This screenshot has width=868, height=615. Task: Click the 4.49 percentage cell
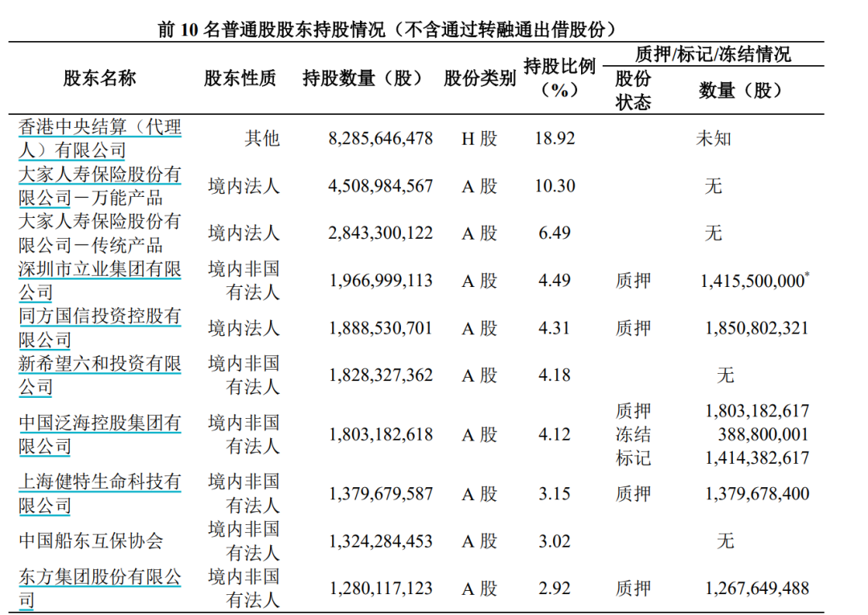pos(555,281)
